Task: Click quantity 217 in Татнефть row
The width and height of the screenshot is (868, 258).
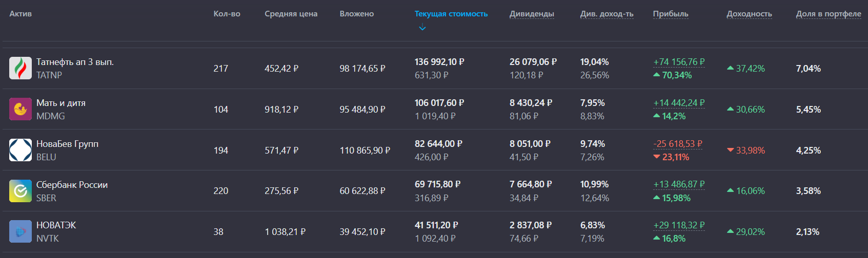Action: (x=221, y=68)
